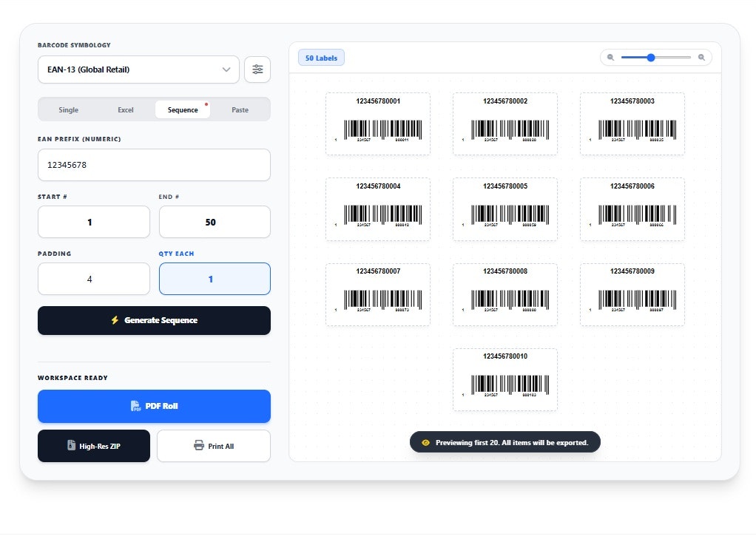Viewport: 756px width, 542px height.
Task: Open the Barcode Symbology dropdown
Action: tap(138, 70)
